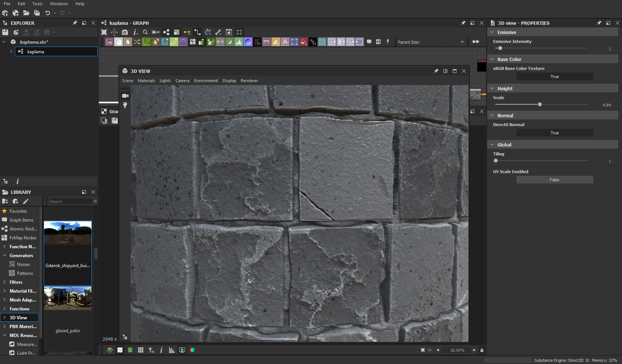Enable UV Scale in the Global section
The height and width of the screenshot is (364, 622).
[x=555, y=179]
